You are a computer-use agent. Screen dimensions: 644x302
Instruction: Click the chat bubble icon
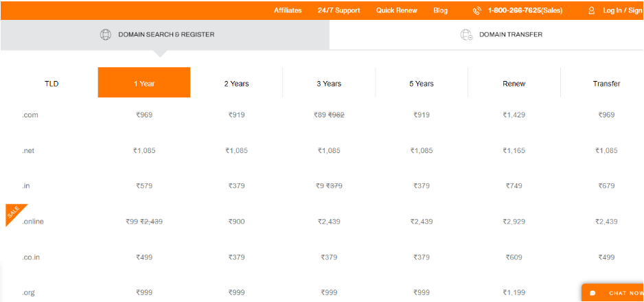pyautogui.click(x=593, y=293)
